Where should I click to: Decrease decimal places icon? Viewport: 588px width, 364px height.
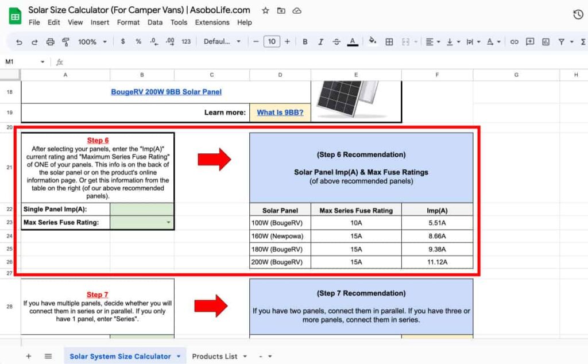click(154, 41)
